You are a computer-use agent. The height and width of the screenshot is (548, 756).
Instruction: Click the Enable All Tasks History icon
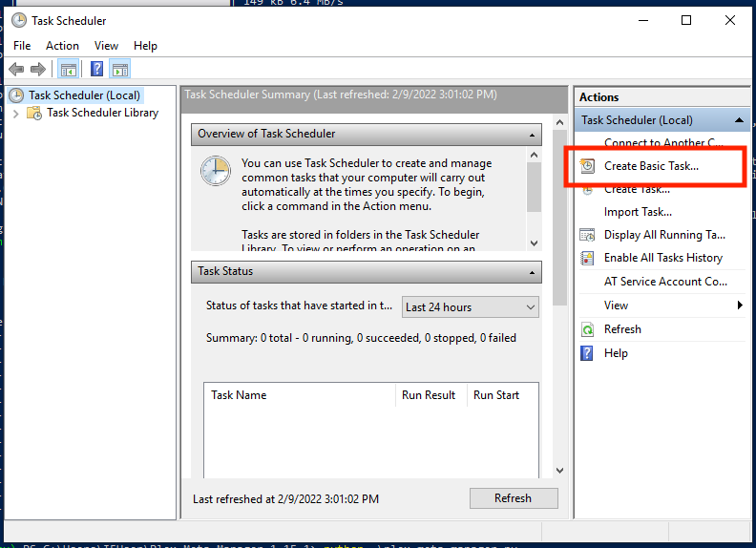pos(587,258)
